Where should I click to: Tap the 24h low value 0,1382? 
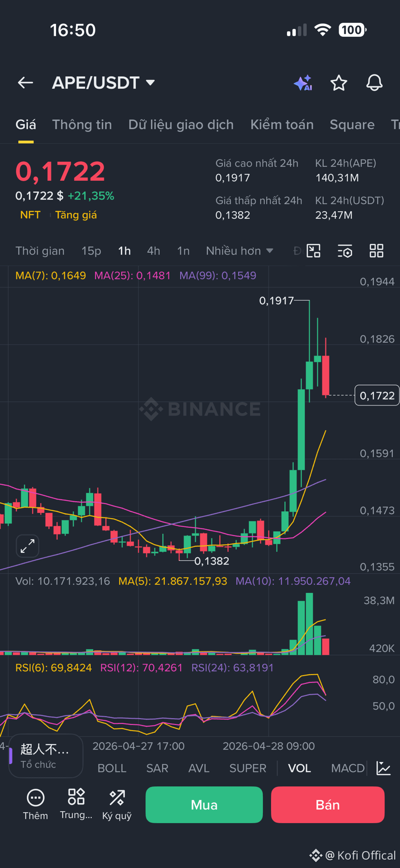233,215
